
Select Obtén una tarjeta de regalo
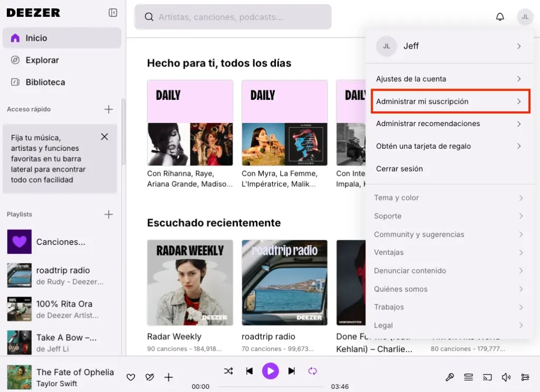(449, 146)
